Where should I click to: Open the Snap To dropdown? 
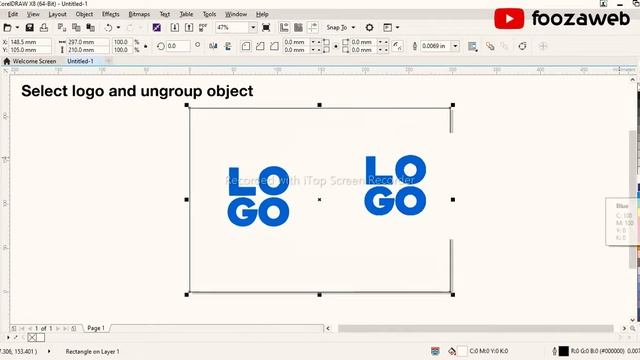click(x=341, y=28)
